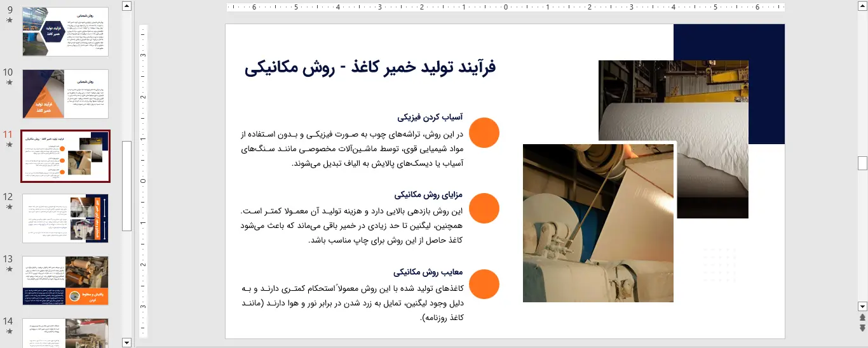Screen dimensions: 868x348
Task: Click the vertical ruler beside the slide
Action: pyautogui.click(x=144, y=181)
